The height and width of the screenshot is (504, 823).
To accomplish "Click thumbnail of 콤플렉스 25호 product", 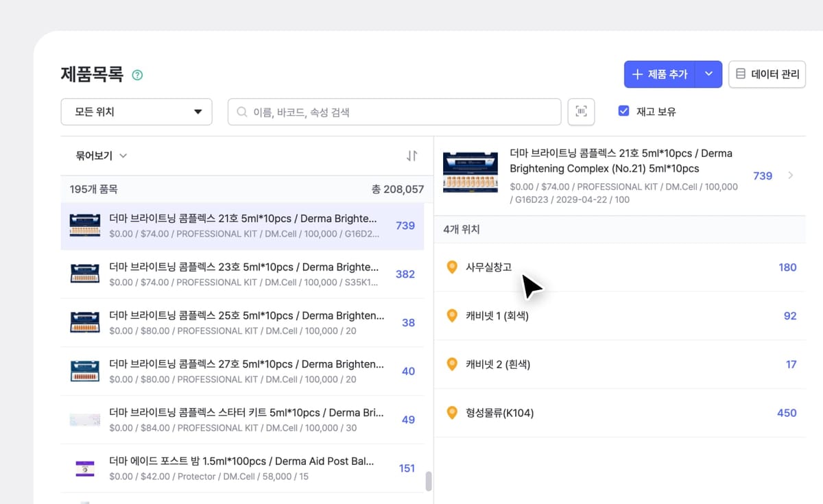I will pos(85,322).
